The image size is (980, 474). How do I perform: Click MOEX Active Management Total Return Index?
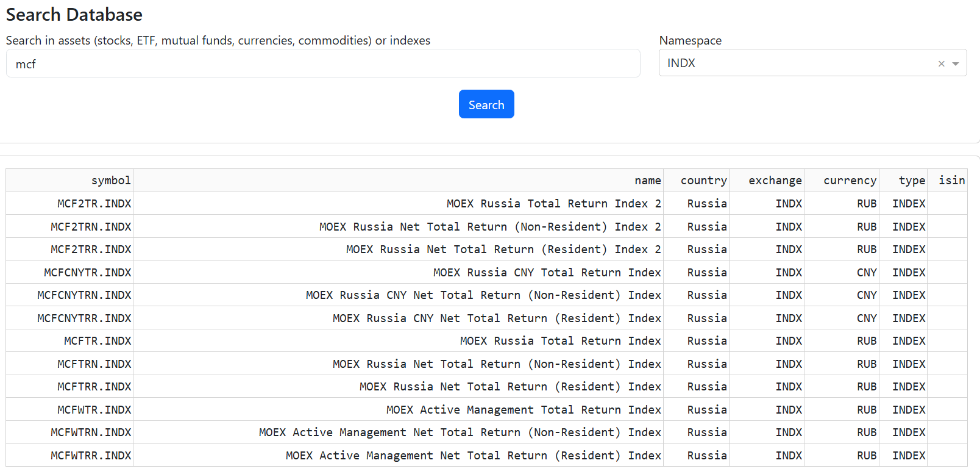(x=524, y=410)
